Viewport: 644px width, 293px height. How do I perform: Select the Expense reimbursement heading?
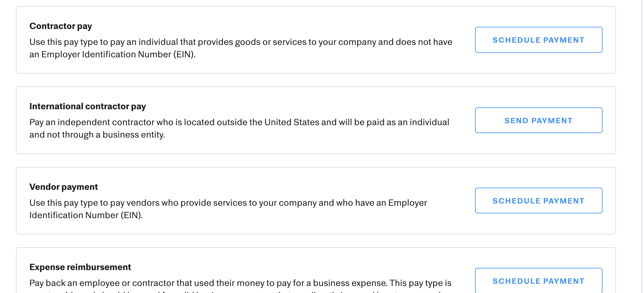[x=80, y=267]
